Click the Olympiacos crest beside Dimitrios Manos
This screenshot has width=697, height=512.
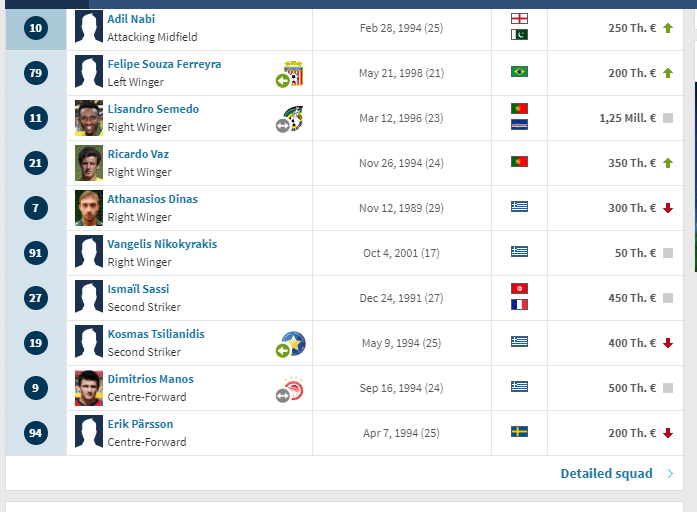[293, 388]
